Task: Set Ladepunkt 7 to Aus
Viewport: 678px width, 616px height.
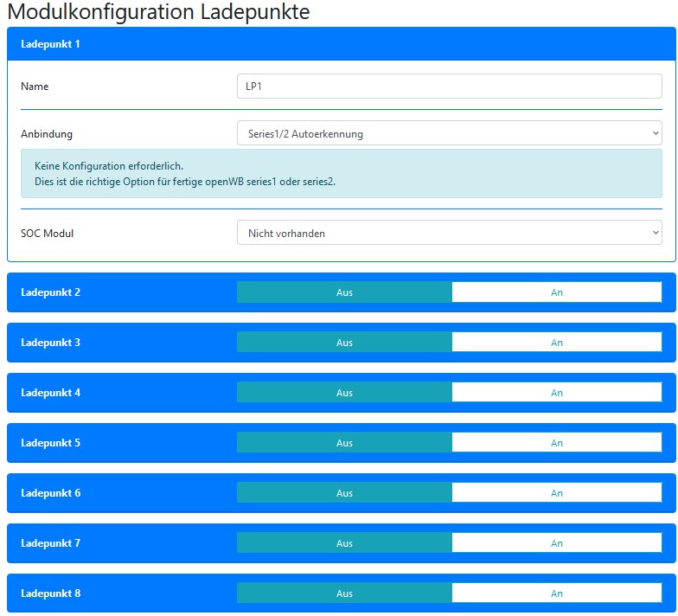Action: tap(344, 543)
